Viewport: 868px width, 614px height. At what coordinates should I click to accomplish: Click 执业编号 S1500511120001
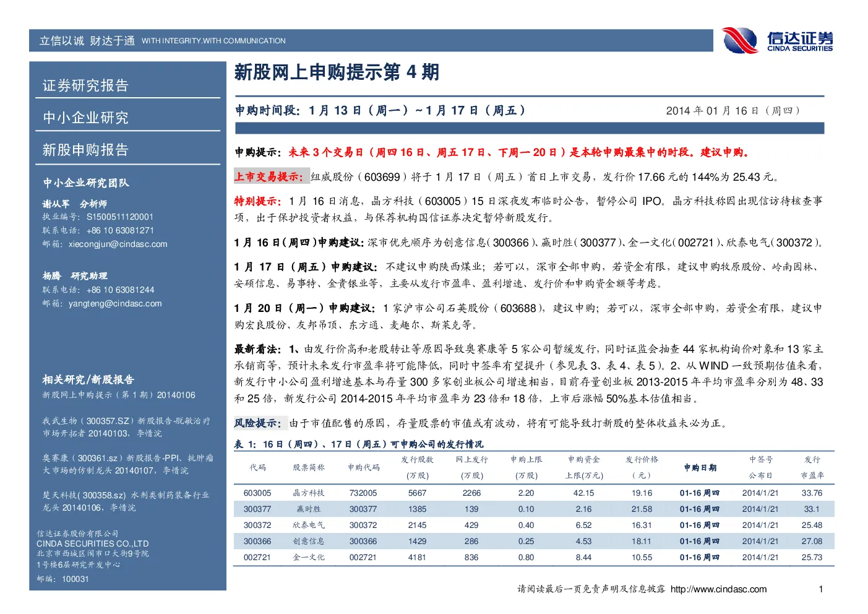[x=98, y=217]
